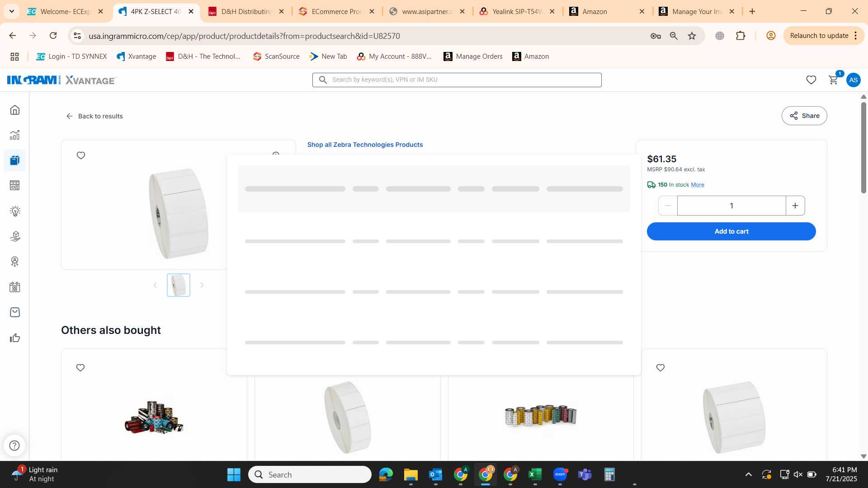Open Microsoft Teams from taskbar
Image resolution: width=868 pixels, height=488 pixels.
click(585, 474)
